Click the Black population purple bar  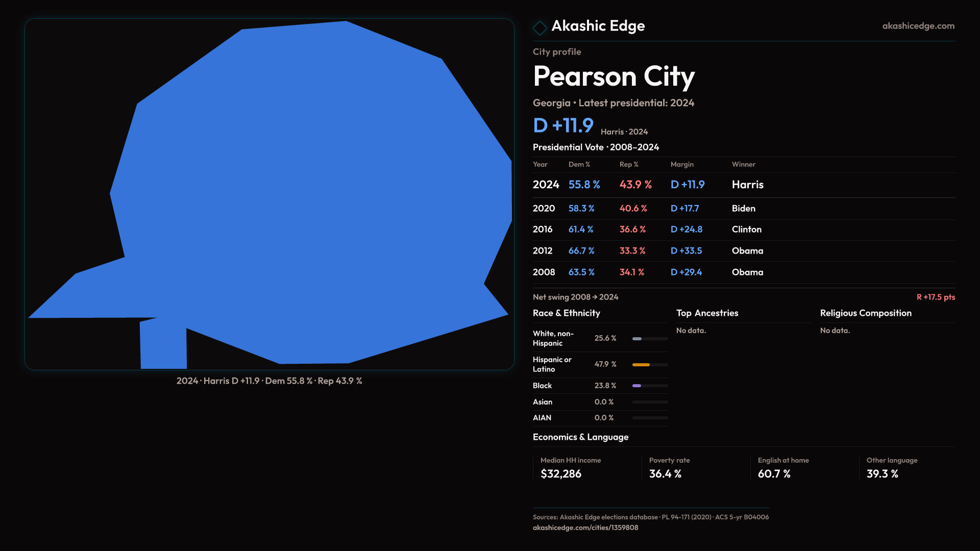coord(636,386)
